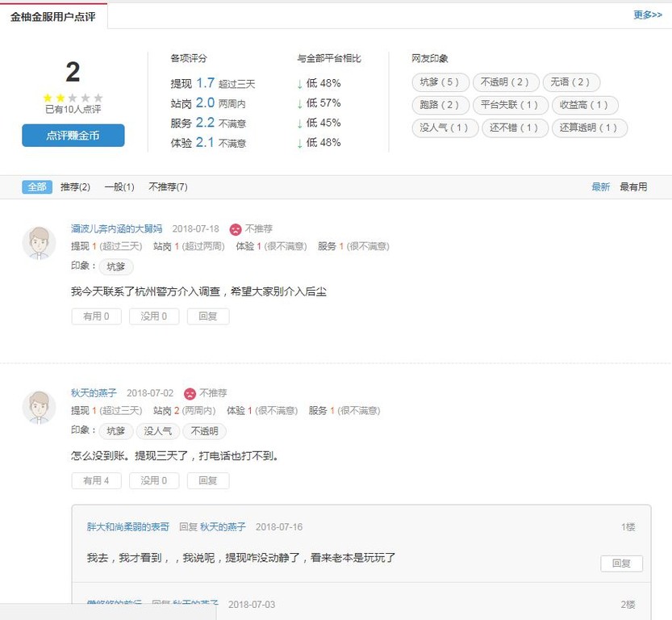
Task: Click the 点评赚金币 button
Action: pyautogui.click(x=73, y=136)
